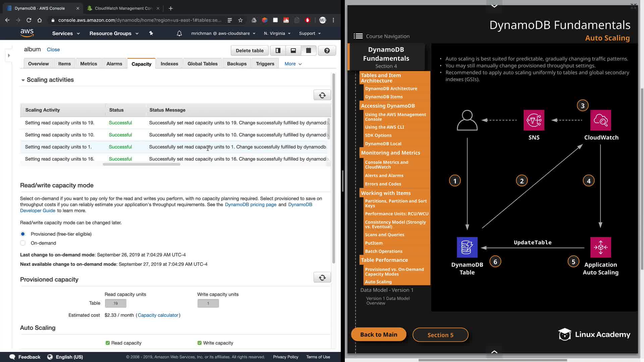This screenshot has height=362, width=644.
Task: Bookmark the page with the star icon
Action: (x=240, y=20)
